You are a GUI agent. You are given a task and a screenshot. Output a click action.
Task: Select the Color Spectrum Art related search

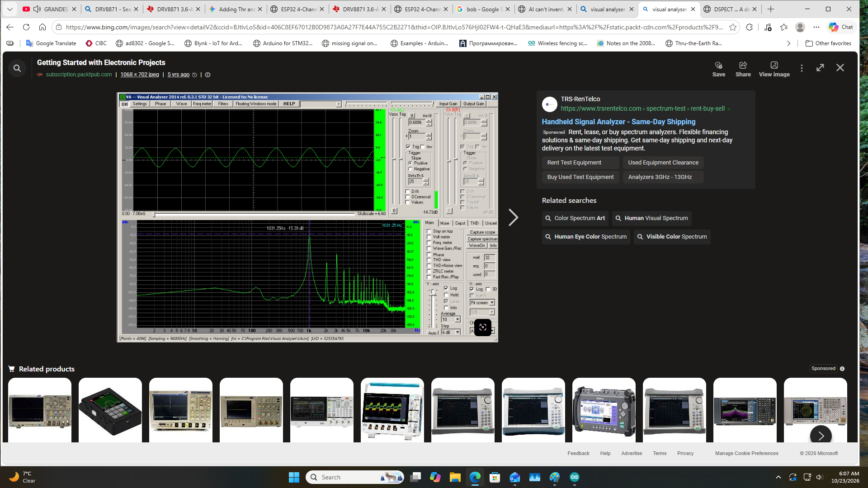[x=575, y=218]
